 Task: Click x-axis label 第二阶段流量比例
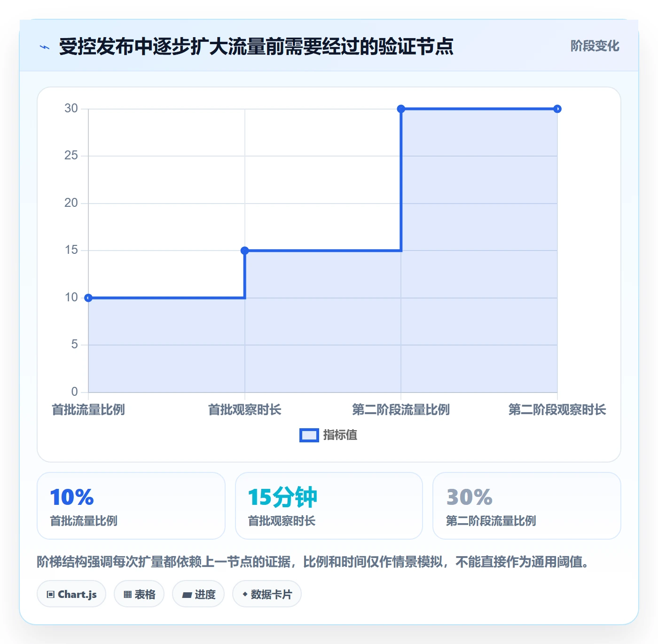pyautogui.click(x=401, y=410)
